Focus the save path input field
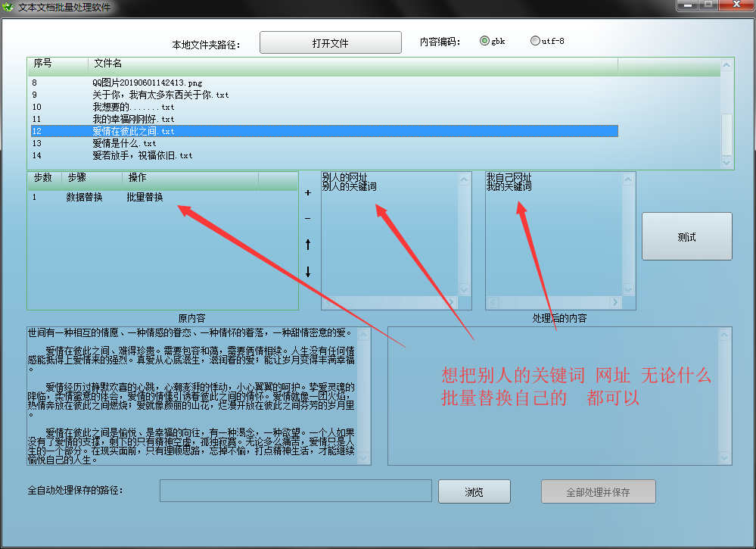The width and height of the screenshot is (756, 549). 295,491
